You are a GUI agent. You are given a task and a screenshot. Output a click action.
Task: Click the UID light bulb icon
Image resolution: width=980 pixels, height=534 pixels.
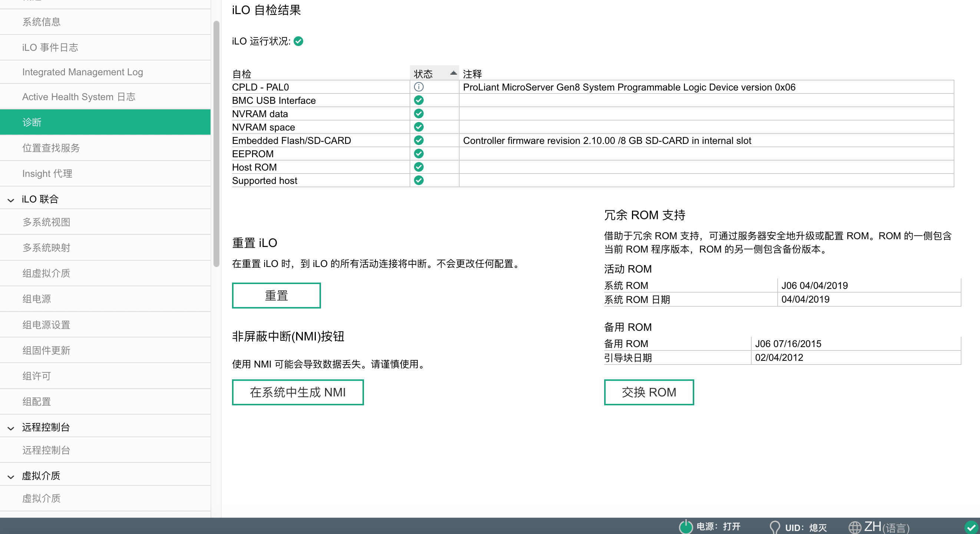pos(775,527)
